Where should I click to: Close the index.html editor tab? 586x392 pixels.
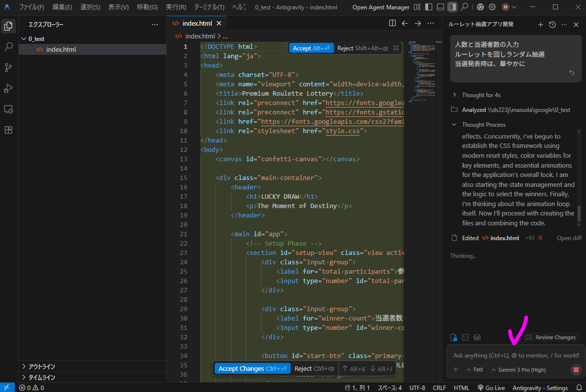pos(219,23)
